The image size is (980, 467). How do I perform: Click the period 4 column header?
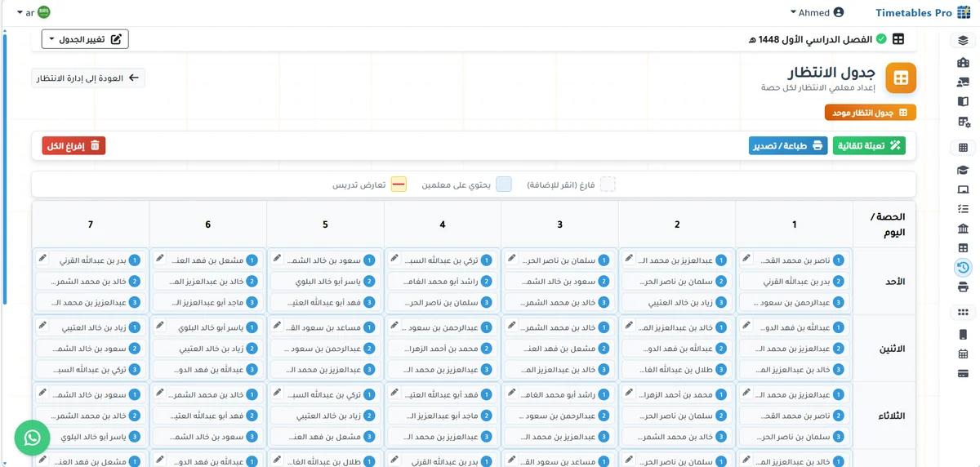pos(442,224)
